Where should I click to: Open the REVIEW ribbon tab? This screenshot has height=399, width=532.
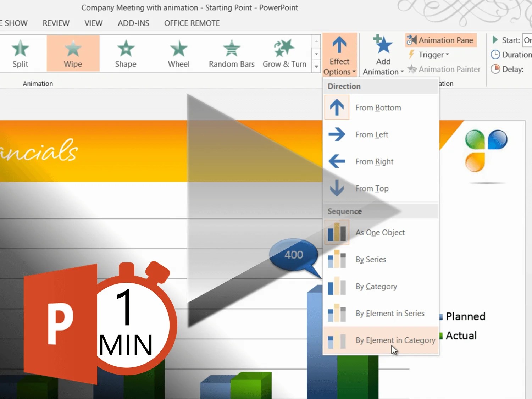56,23
